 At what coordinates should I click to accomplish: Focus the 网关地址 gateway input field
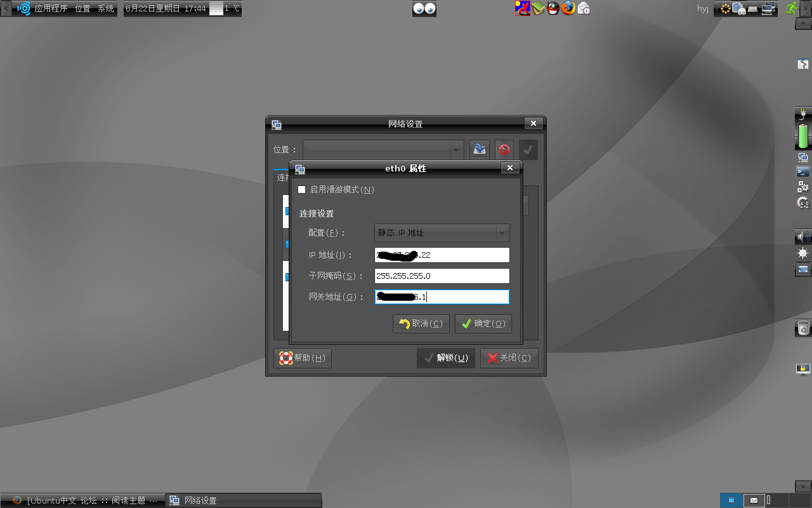pos(442,297)
